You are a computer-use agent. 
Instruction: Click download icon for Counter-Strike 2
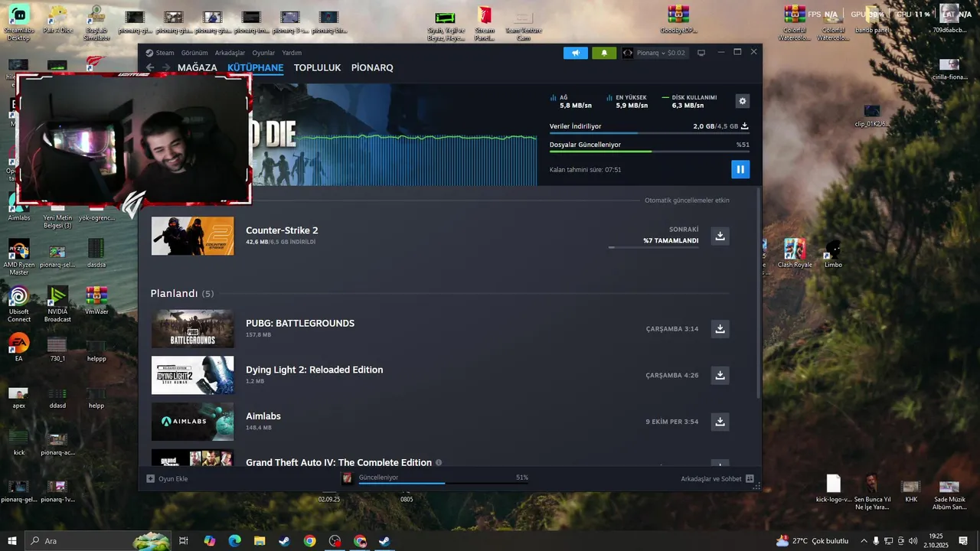click(x=720, y=236)
